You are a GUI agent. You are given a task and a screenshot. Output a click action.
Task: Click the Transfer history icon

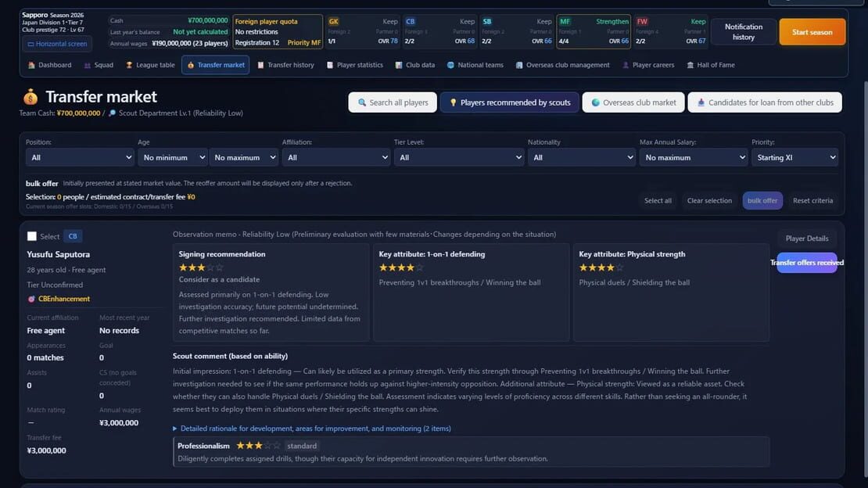tap(260, 66)
